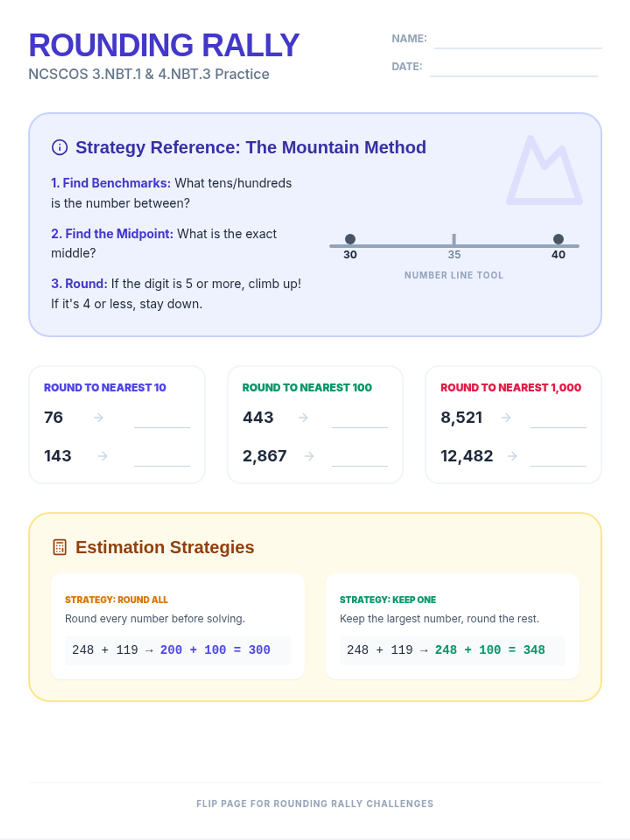
Task: Click the arrow icon next to 8,521
Action: [506, 417]
